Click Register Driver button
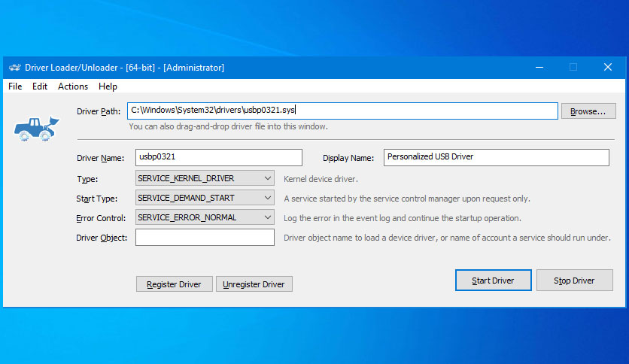 click(174, 284)
